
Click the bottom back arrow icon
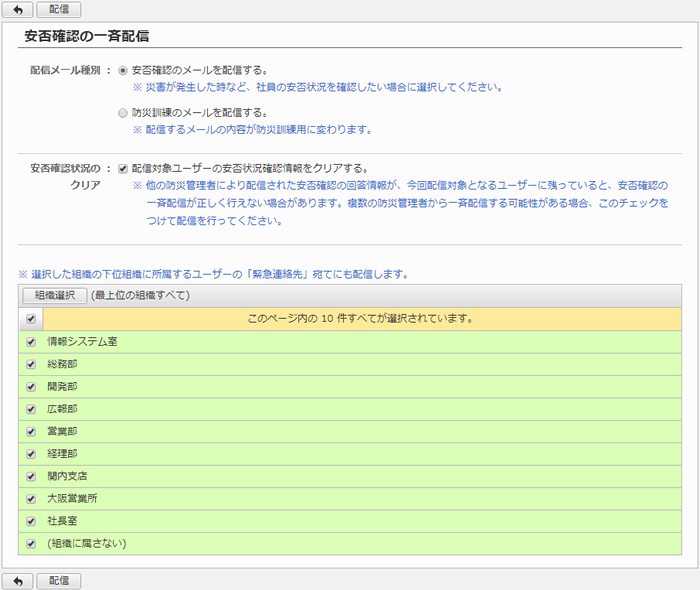coord(17,581)
